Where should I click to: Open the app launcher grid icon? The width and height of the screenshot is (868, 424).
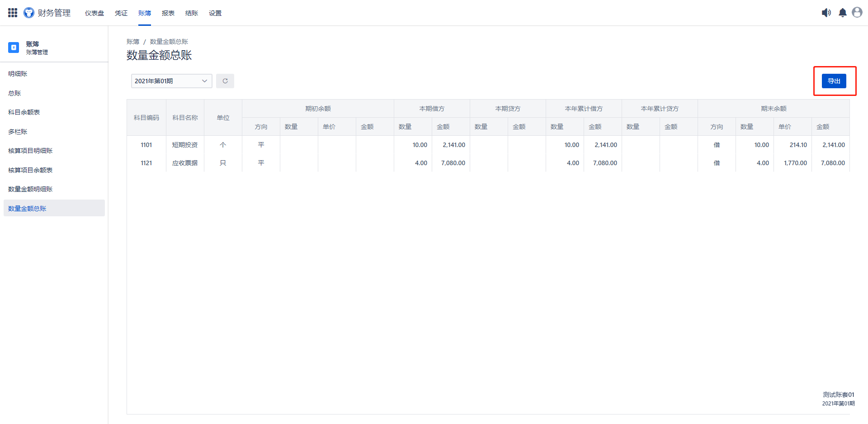pyautogui.click(x=13, y=13)
